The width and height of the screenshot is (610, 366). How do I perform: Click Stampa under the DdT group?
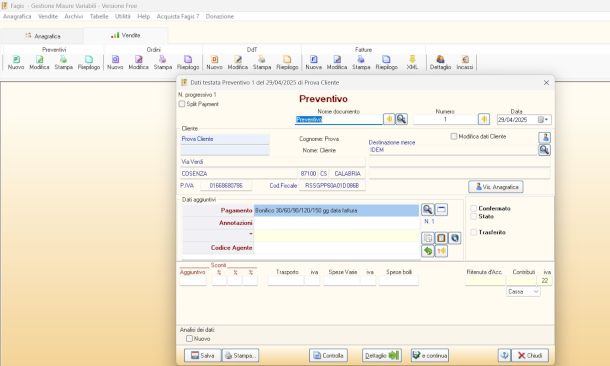[x=262, y=63]
